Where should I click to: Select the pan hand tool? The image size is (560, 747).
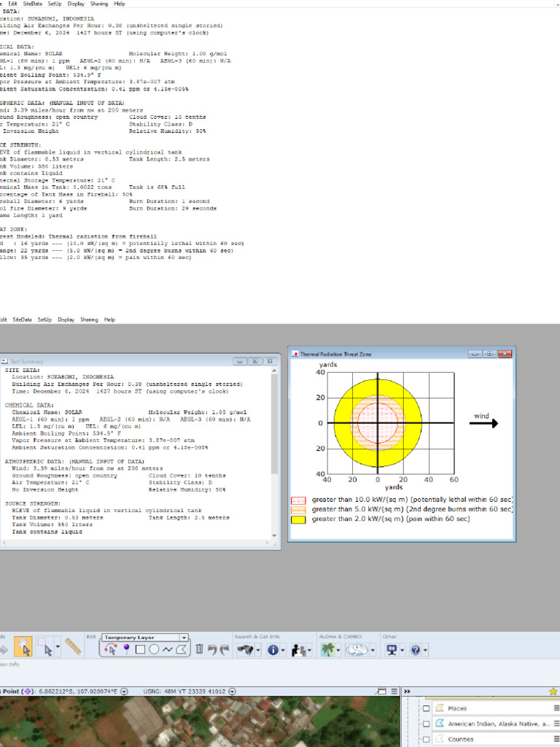point(22,649)
